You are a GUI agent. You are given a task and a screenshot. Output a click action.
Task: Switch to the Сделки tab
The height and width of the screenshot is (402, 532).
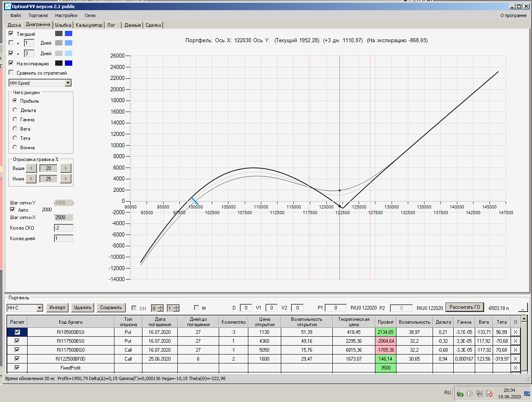click(x=153, y=25)
